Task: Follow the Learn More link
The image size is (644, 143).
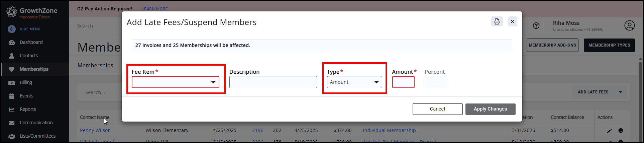Action: pos(154,9)
